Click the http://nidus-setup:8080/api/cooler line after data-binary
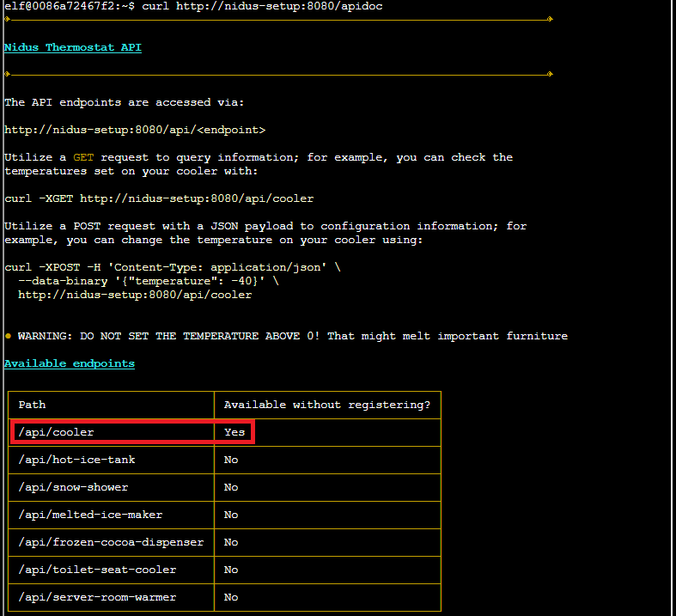The width and height of the screenshot is (676, 616). [x=135, y=295]
